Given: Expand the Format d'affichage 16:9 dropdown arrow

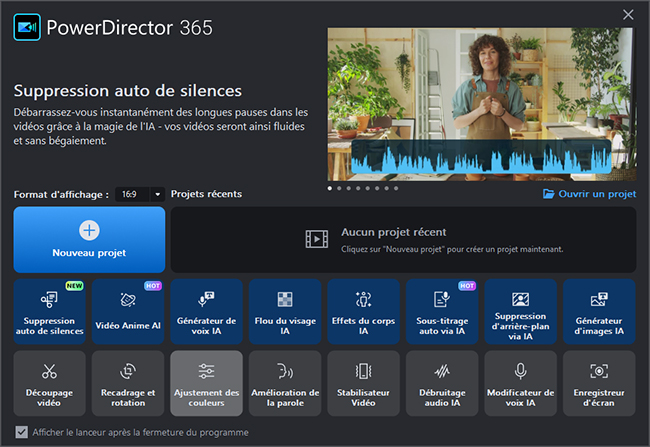Looking at the screenshot, I should (x=158, y=194).
